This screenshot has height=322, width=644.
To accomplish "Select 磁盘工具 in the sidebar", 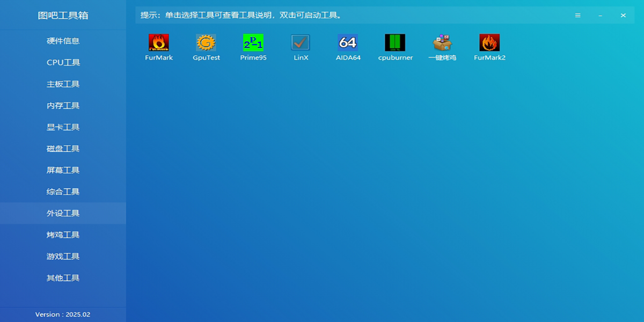I will point(63,148).
